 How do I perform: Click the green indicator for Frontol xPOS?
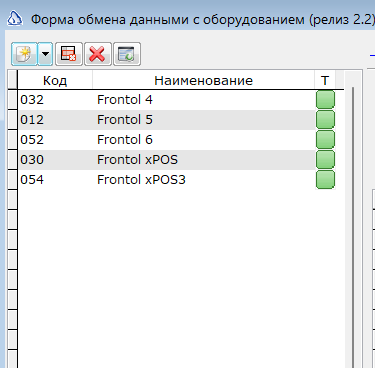[325, 160]
